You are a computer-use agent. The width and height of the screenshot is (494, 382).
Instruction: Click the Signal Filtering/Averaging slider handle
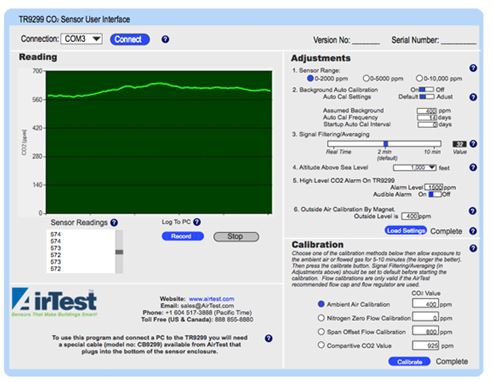tap(386, 144)
